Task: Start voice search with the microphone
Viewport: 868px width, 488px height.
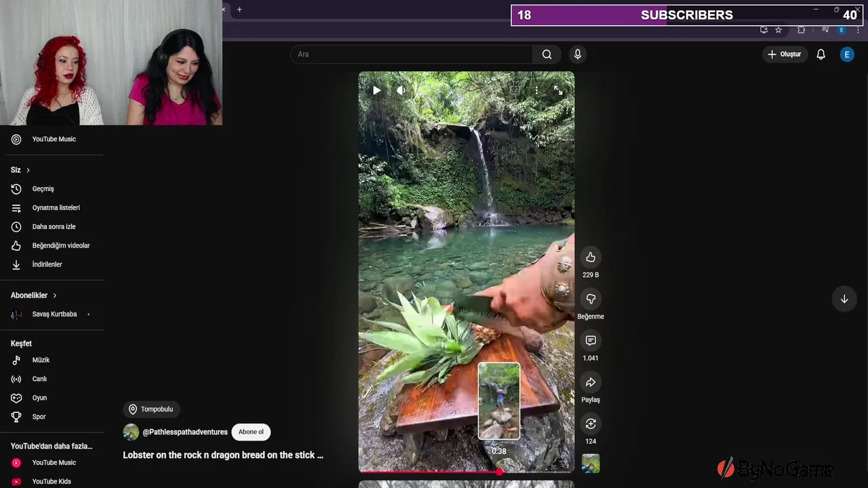Action: pyautogui.click(x=577, y=54)
